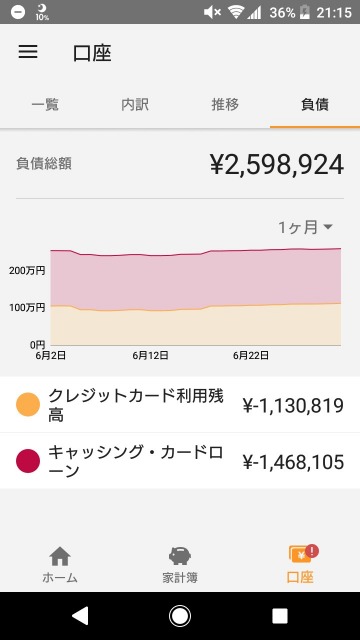Select the 負債 tab
The height and width of the screenshot is (640, 360).
click(x=315, y=105)
